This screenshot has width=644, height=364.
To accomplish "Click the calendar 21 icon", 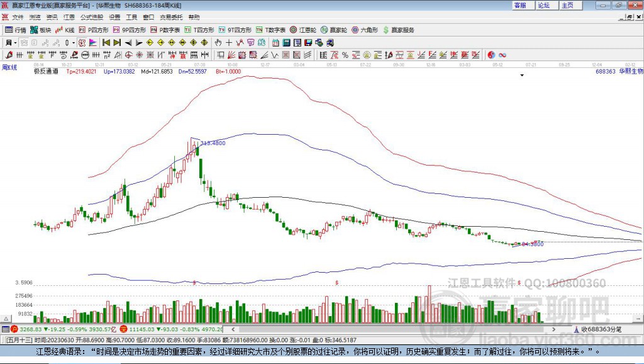I will tap(275, 43).
